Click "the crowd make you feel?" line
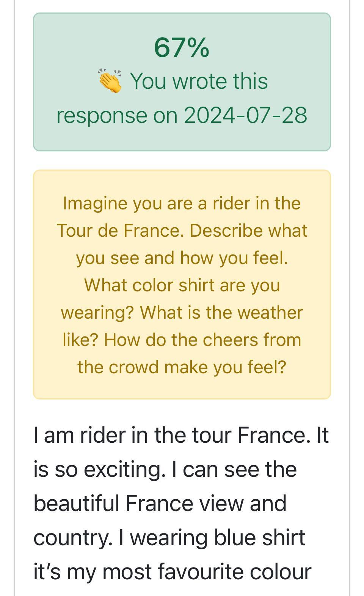This screenshot has width=364, height=596. tap(182, 367)
